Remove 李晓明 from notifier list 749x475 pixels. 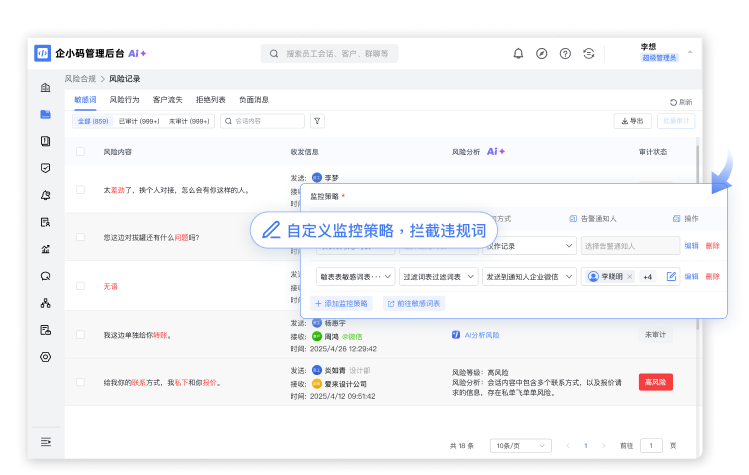(x=630, y=276)
